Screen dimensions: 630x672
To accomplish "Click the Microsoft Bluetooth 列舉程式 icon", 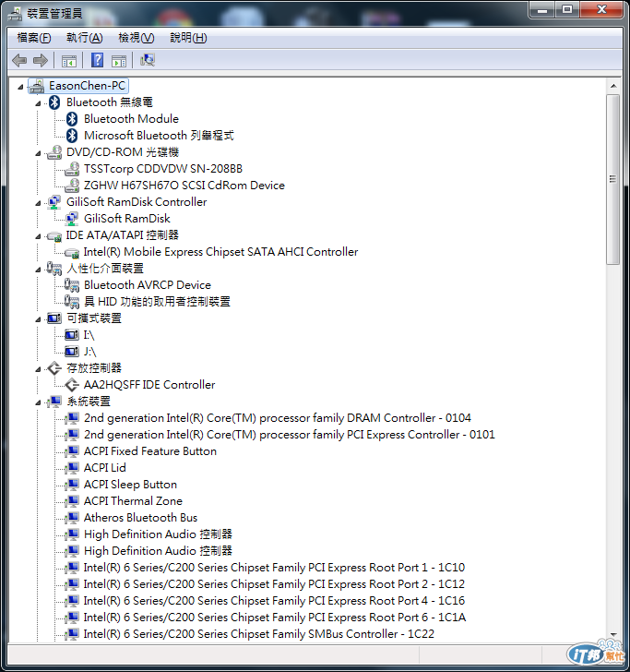I will (x=72, y=136).
